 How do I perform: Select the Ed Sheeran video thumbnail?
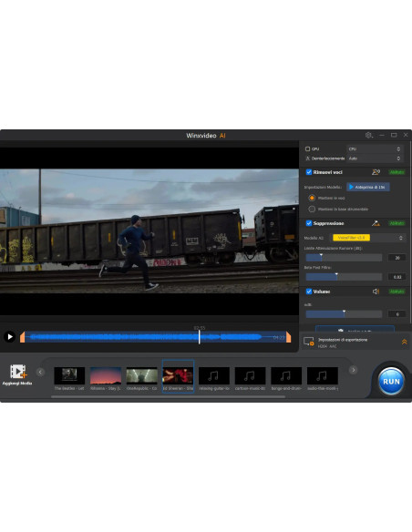click(178, 375)
